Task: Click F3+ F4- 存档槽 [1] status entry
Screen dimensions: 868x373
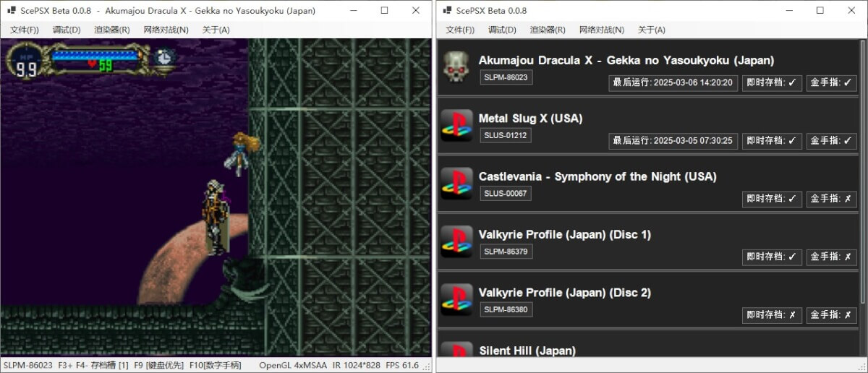Action: (x=92, y=365)
